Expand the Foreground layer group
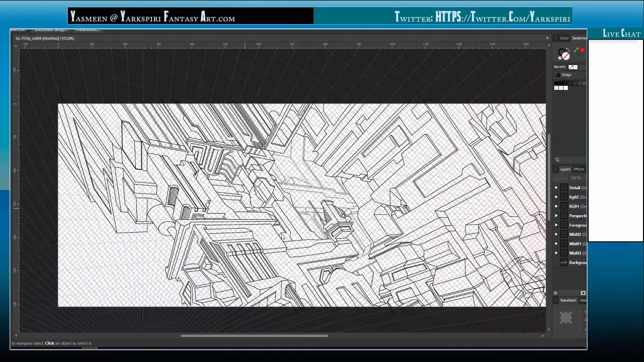644x362 pixels. pos(556,225)
